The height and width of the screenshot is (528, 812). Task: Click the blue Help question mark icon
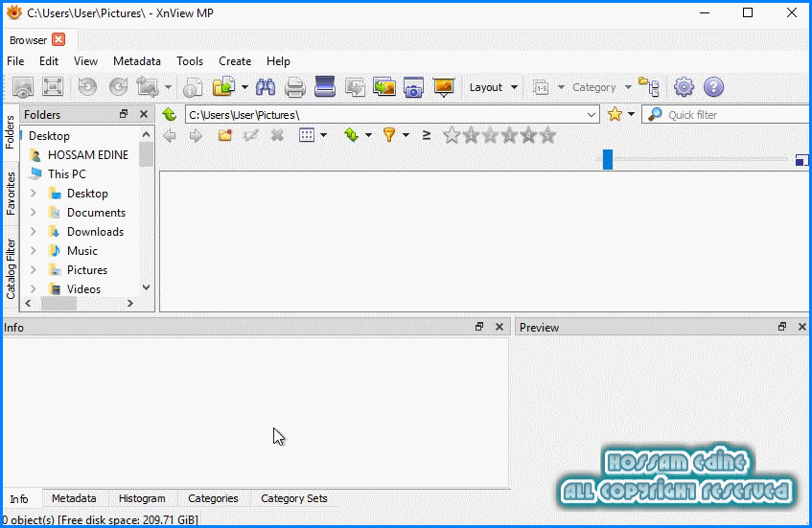pos(713,87)
